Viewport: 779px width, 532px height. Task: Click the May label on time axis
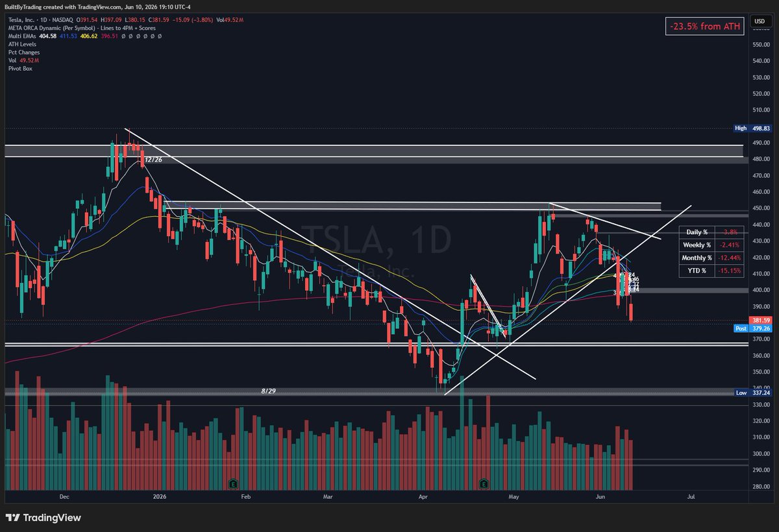(514, 497)
